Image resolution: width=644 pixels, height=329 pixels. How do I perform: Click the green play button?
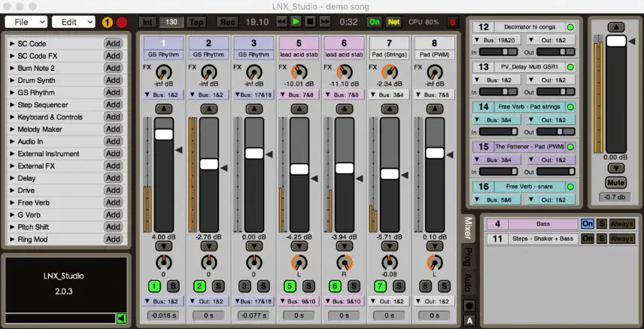tap(296, 22)
